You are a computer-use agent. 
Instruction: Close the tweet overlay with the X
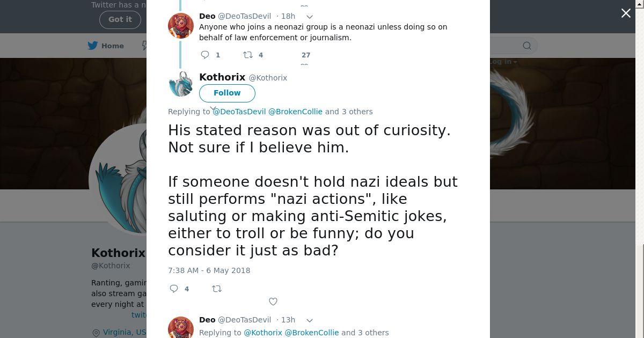click(x=626, y=13)
